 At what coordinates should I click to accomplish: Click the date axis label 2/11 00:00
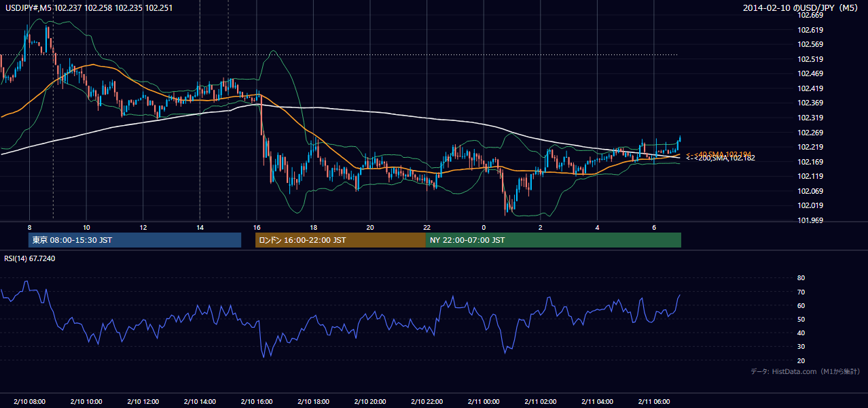(484, 402)
